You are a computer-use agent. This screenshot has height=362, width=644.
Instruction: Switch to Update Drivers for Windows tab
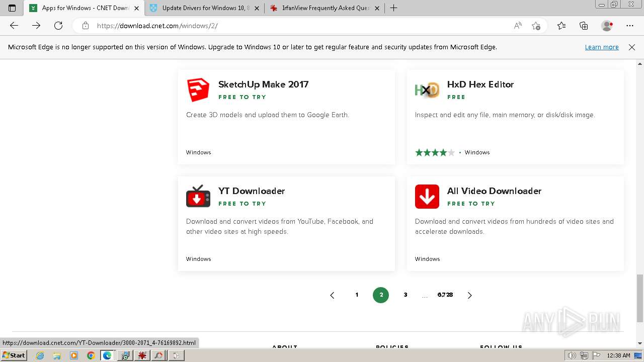click(x=204, y=8)
